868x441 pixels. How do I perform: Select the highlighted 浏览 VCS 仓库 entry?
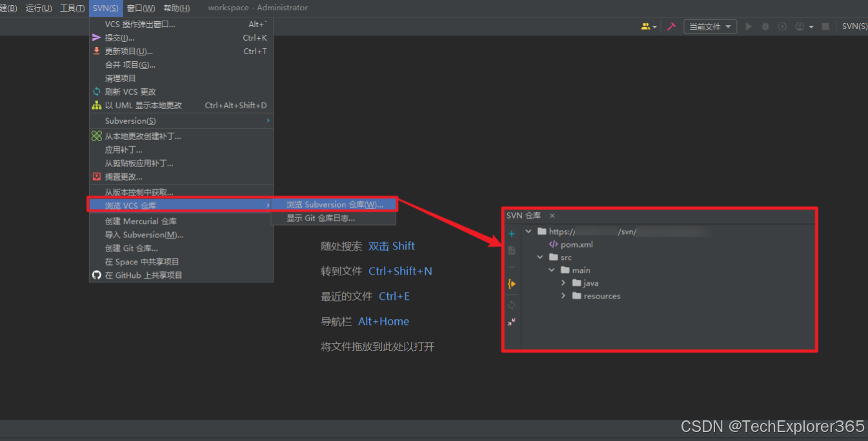[181, 206]
